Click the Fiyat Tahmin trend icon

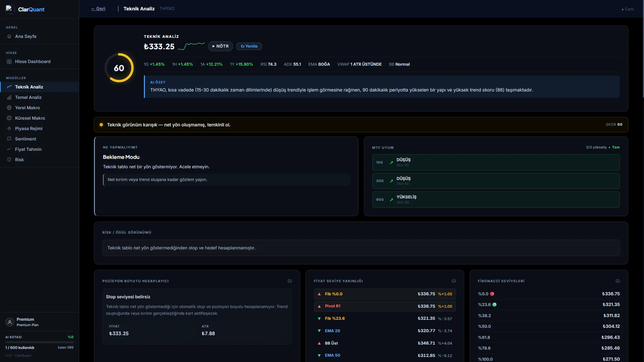[x=9, y=149]
